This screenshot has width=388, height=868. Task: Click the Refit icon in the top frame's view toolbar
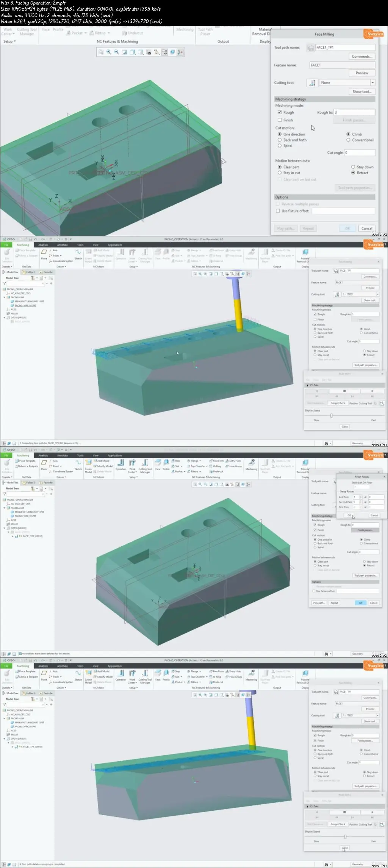101,52
